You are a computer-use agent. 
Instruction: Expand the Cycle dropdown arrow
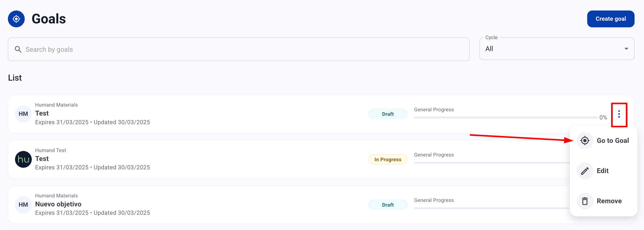coord(626,49)
